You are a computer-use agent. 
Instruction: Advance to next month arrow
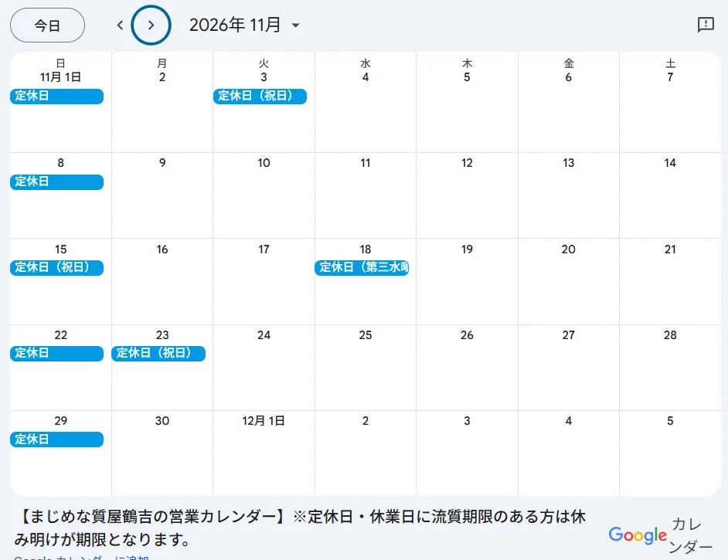[151, 25]
